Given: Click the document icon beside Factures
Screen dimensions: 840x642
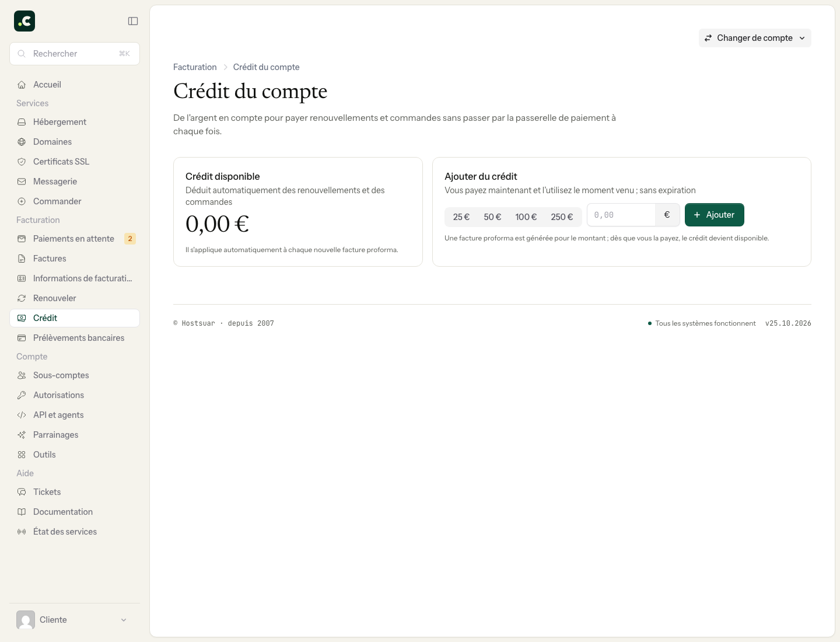Looking at the screenshot, I should pos(22,259).
